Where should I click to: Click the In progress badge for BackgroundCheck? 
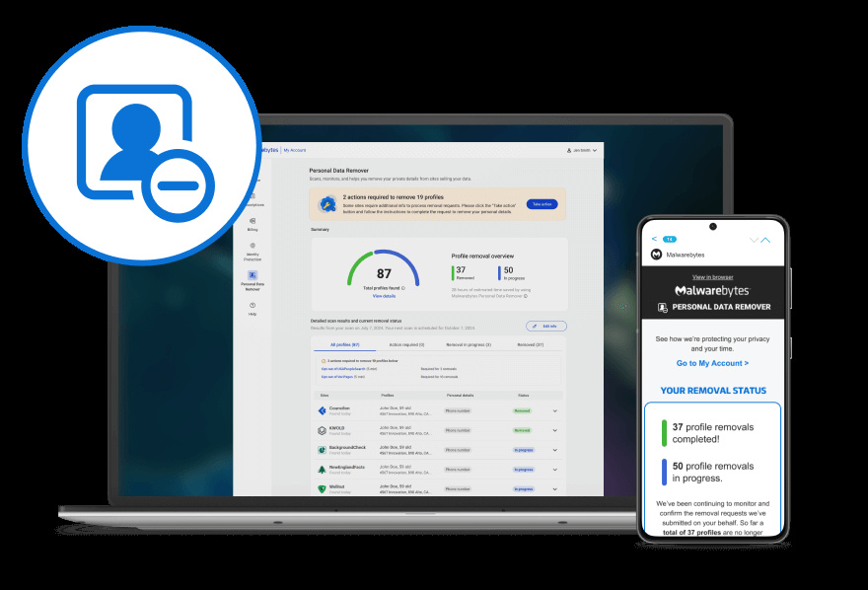(x=524, y=450)
